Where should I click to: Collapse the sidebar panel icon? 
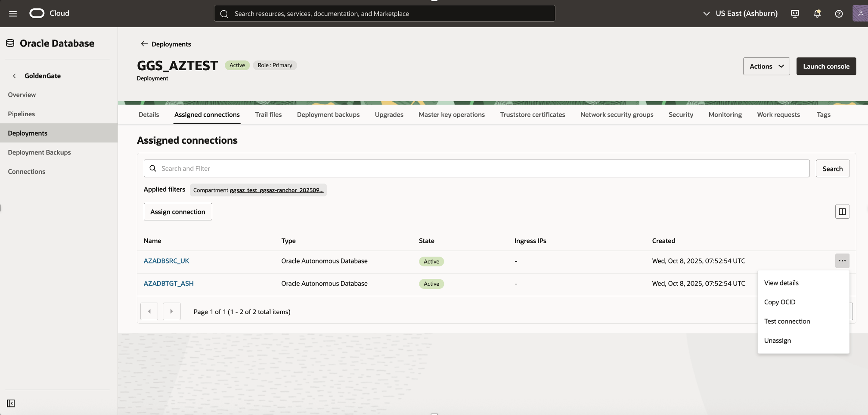(11, 403)
